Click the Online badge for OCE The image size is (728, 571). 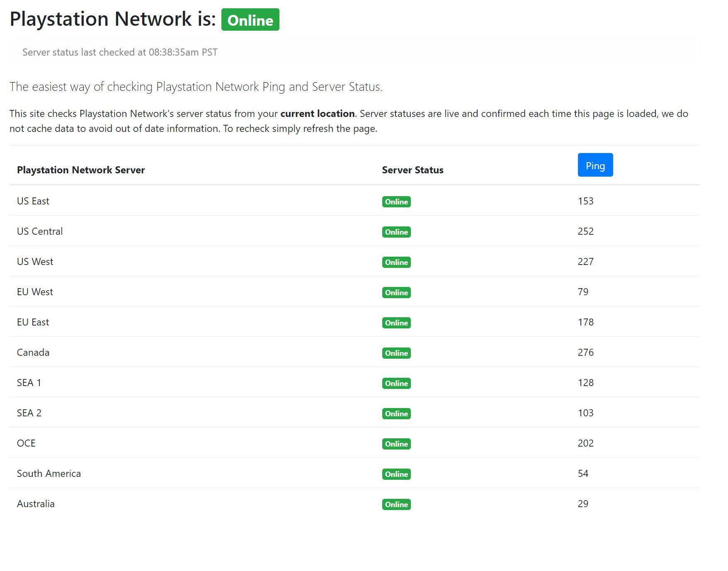(x=396, y=444)
